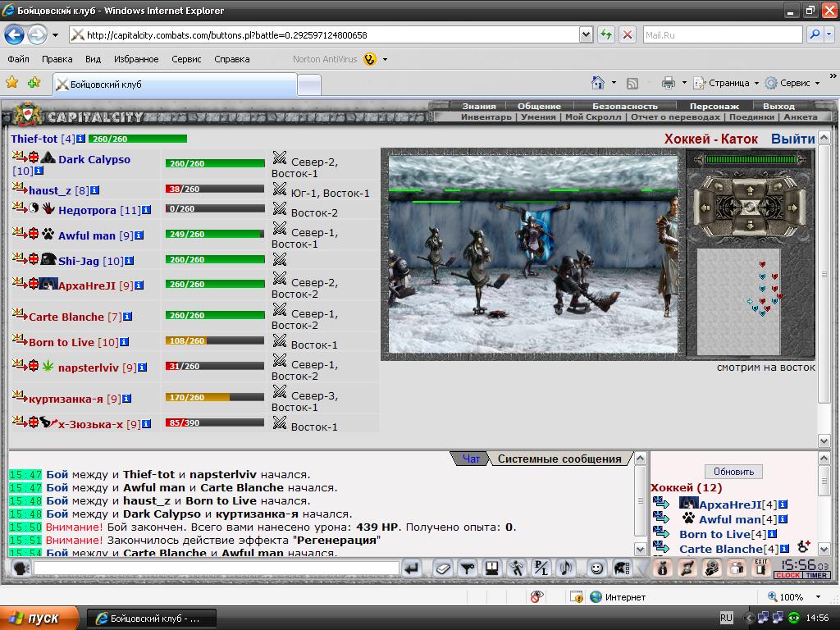The width and height of the screenshot is (840, 630).
Task: Click the map movement progress bar above the navigation pad
Action: (751, 159)
